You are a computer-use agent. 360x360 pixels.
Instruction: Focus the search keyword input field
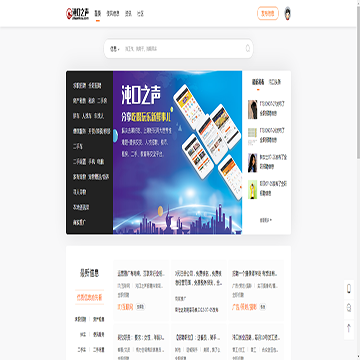[x=183, y=49]
